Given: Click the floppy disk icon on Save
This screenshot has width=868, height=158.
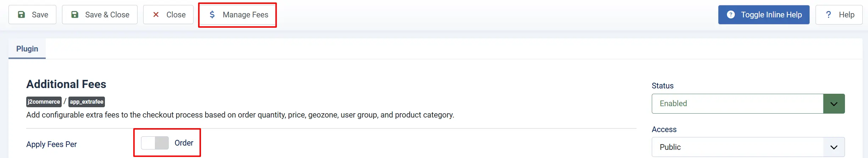Looking at the screenshot, I should [x=22, y=15].
